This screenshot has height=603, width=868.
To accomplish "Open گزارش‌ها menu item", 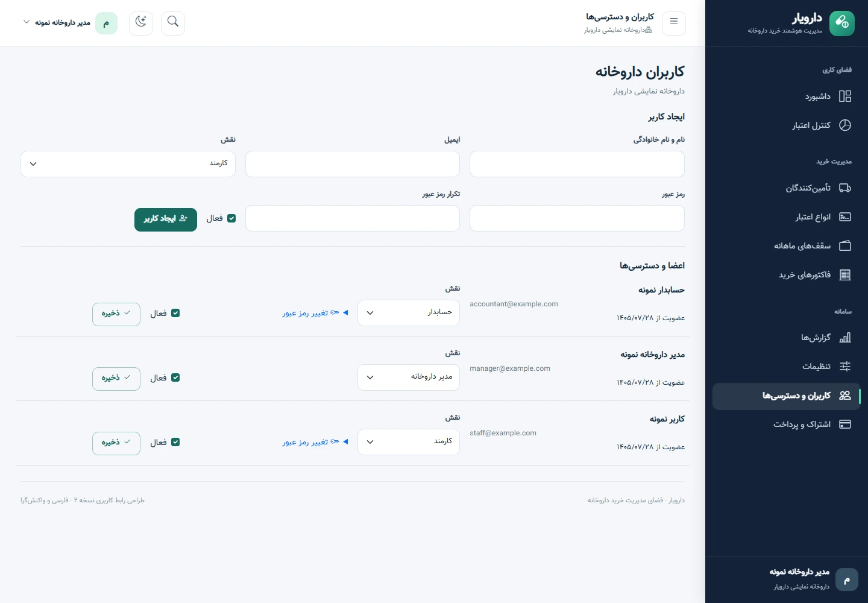I will coord(787,338).
